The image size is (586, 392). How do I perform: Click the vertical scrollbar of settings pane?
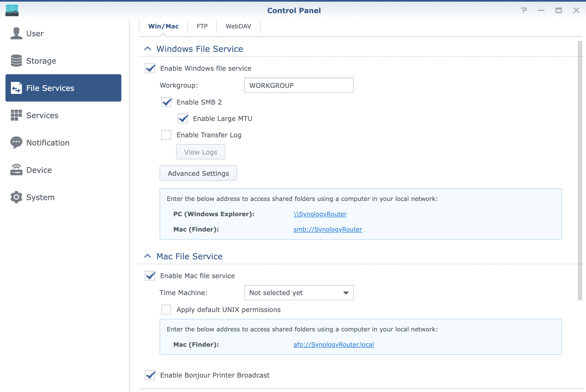pos(580,171)
